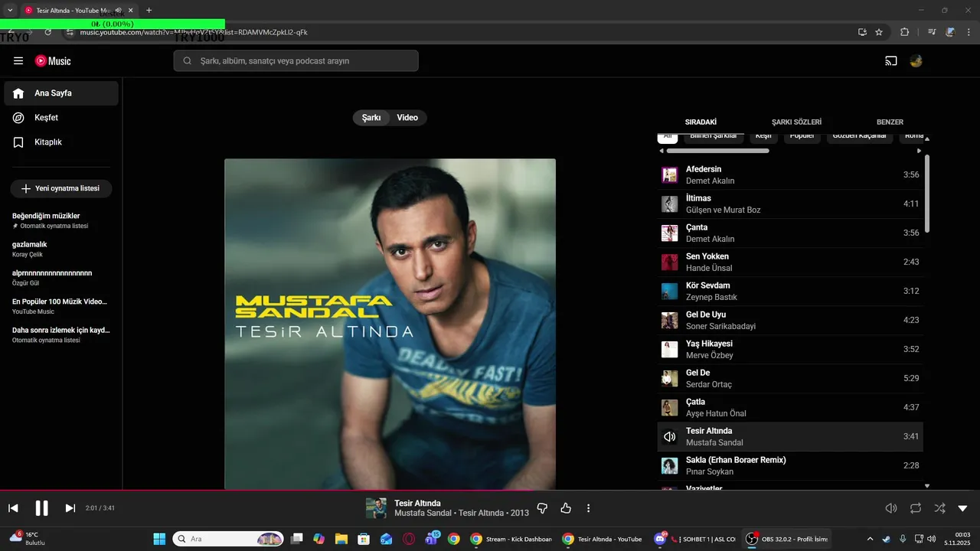Open a new browser tab

tap(149, 11)
